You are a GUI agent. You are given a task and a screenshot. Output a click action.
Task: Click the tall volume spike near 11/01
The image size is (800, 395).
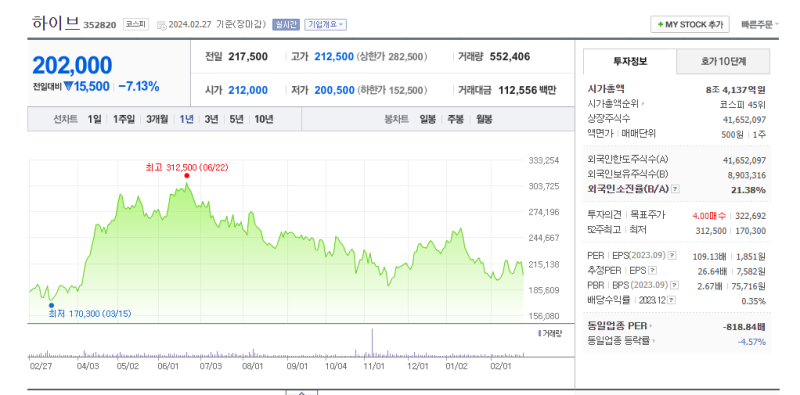point(372,342)
